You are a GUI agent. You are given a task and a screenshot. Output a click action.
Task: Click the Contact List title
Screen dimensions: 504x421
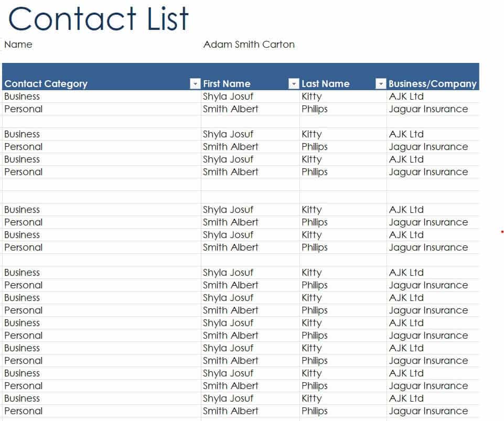coord(98,18)
